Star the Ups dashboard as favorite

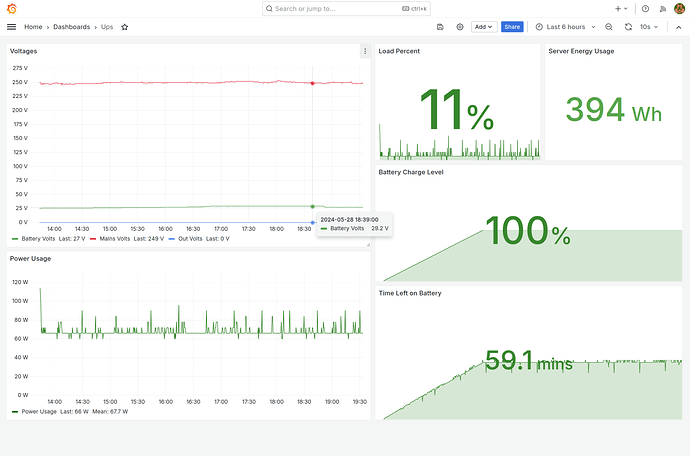[125, 27]
